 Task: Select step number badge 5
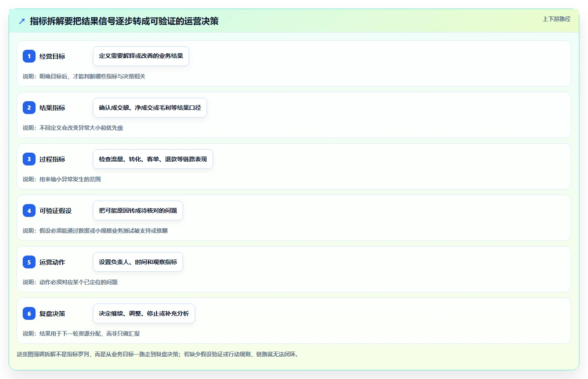pos(29,262)
